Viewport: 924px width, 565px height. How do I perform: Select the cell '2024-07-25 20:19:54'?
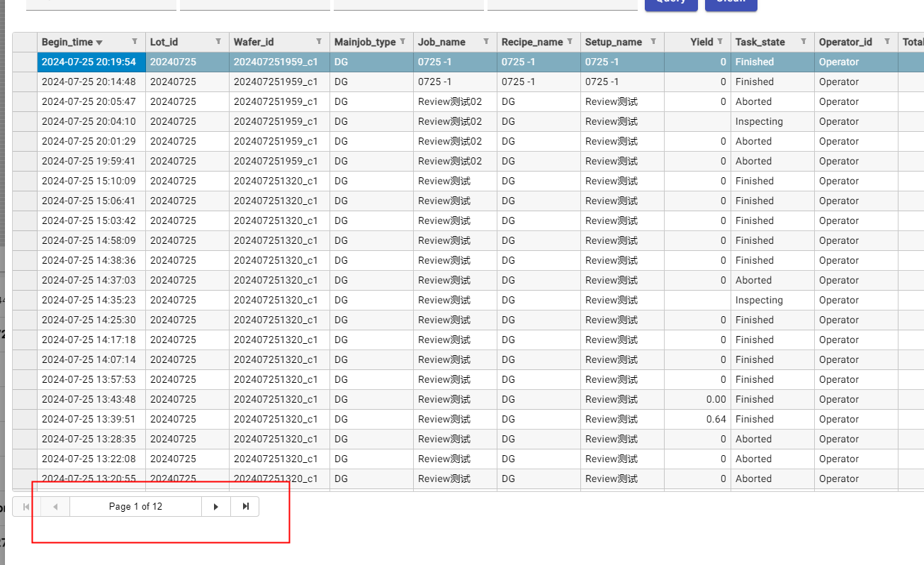(x=91, y=62)
